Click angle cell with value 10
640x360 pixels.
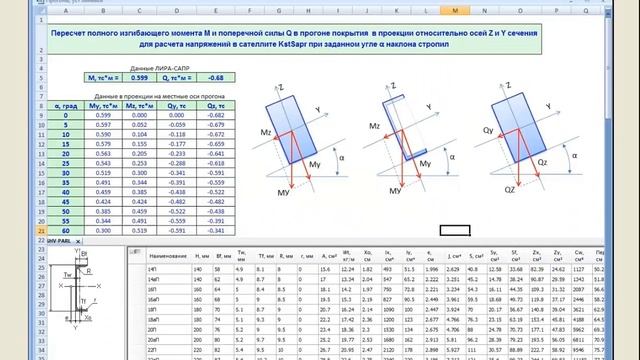point(66,135)
